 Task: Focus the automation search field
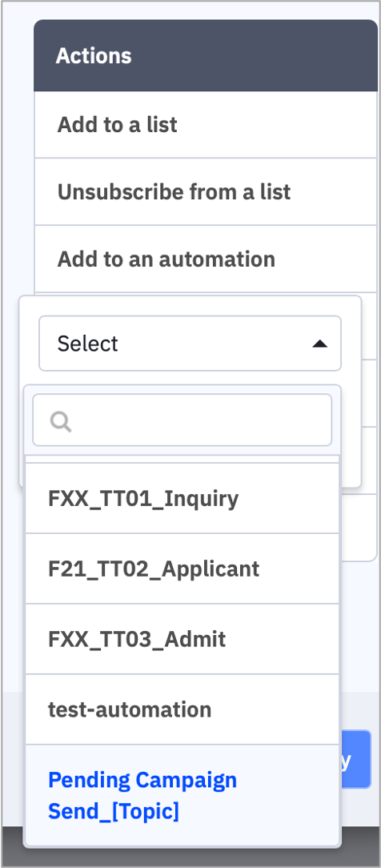coord(182,420)
